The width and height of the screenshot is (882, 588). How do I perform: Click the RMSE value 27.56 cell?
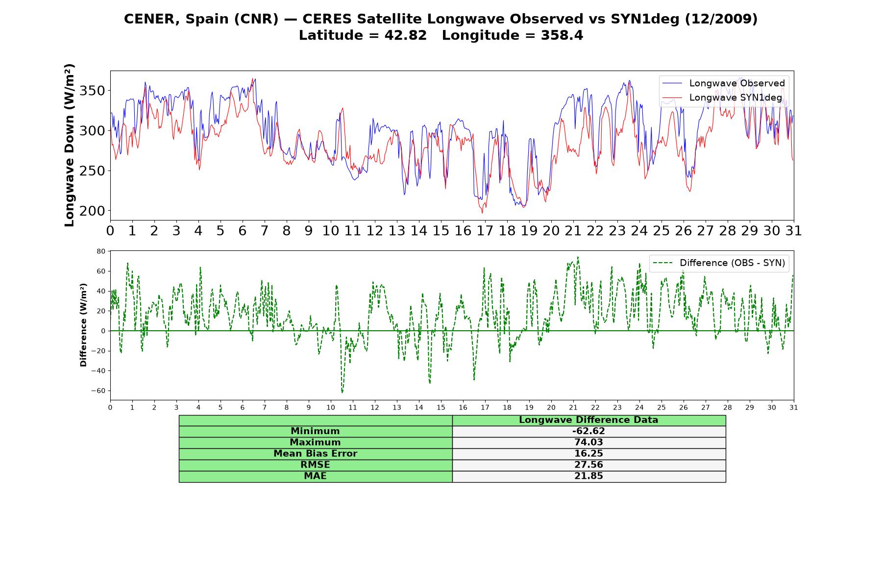tap(589, 465)
